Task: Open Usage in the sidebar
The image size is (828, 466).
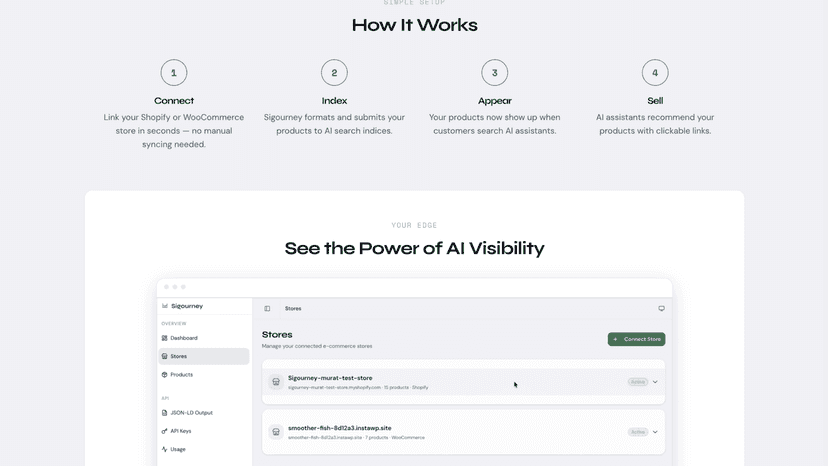Action: click(x=204, y=449)
